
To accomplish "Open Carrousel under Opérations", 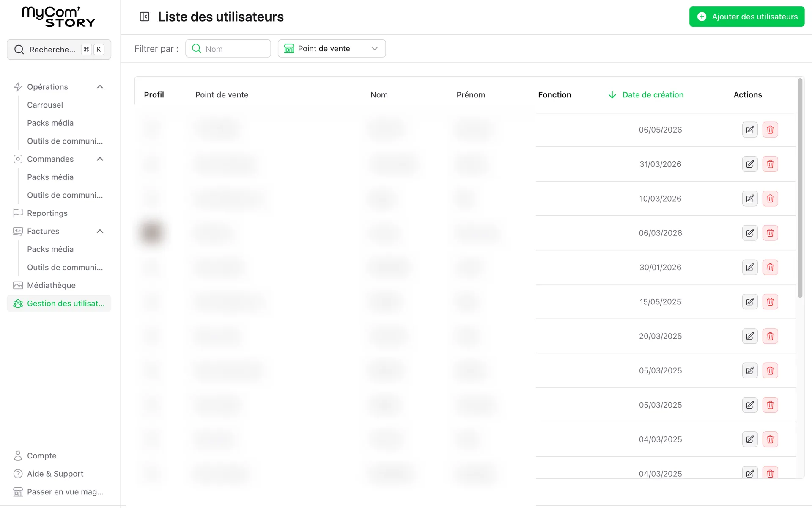I will pyautogui.click(x=45, y=105).
